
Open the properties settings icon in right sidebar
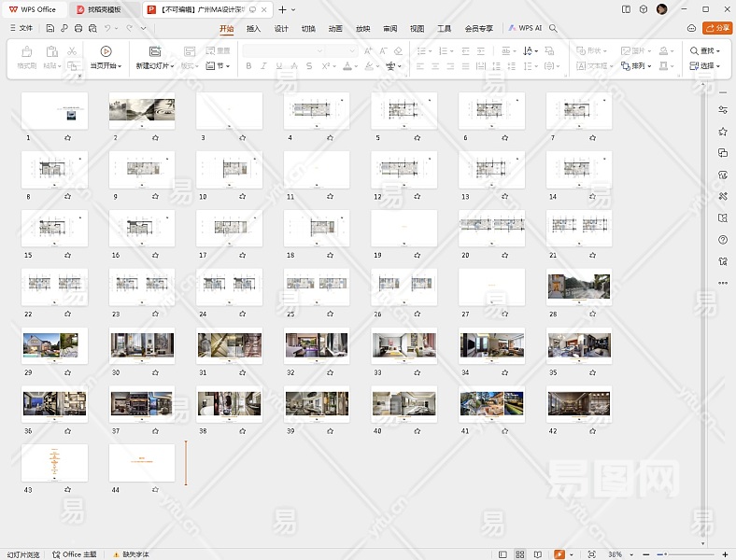[723, 110]
